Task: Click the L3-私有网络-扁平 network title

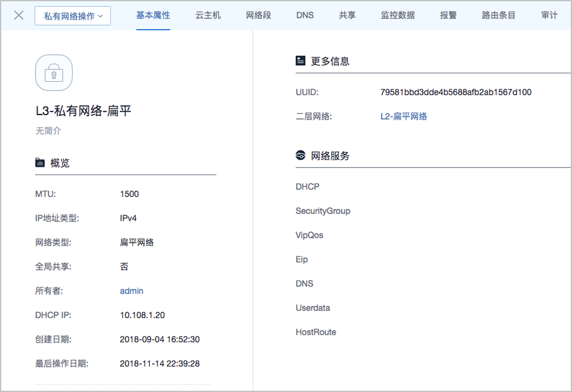Action: [x=84, y=111]
